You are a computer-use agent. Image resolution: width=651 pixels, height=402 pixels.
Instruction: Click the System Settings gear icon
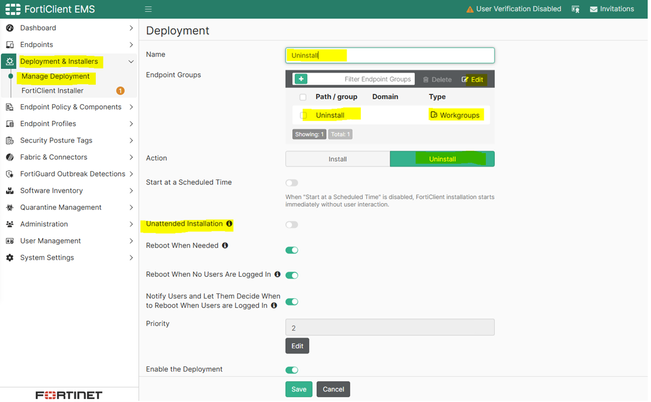(10, 257)
